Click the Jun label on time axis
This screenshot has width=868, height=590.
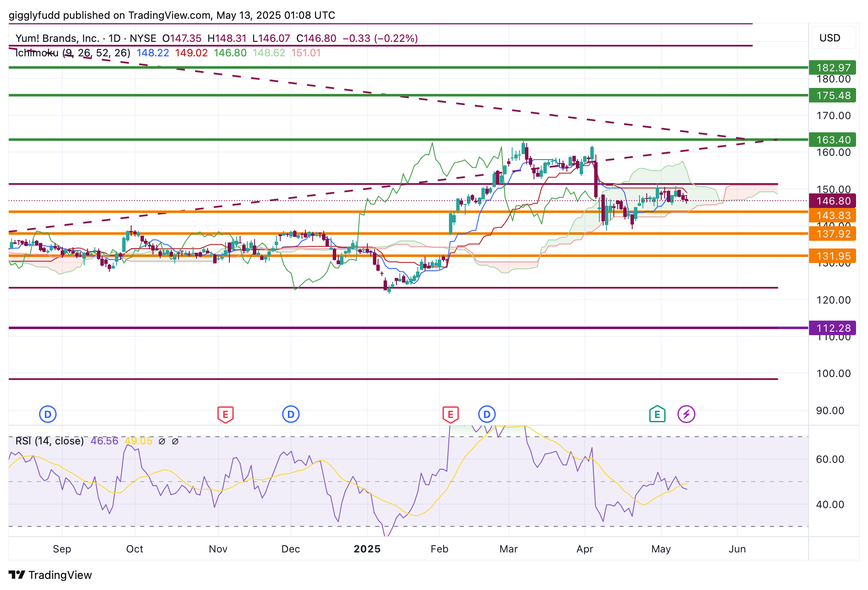pos(737,549)
